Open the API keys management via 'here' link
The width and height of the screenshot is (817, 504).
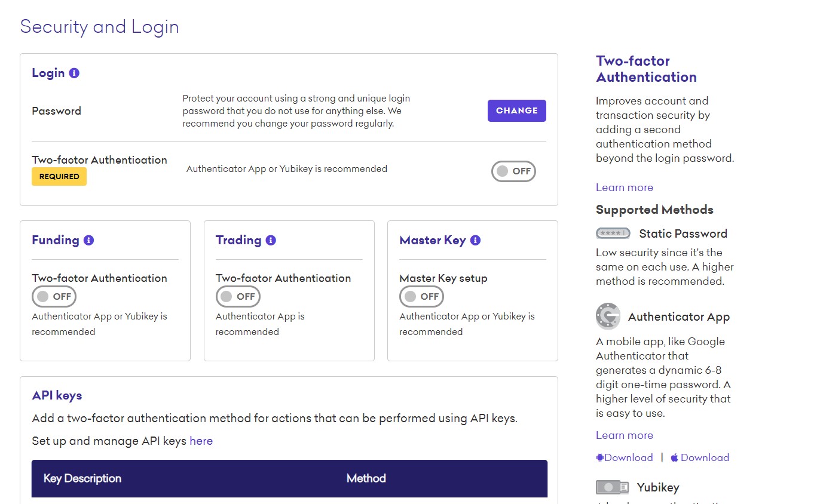(x=201, y=441)
